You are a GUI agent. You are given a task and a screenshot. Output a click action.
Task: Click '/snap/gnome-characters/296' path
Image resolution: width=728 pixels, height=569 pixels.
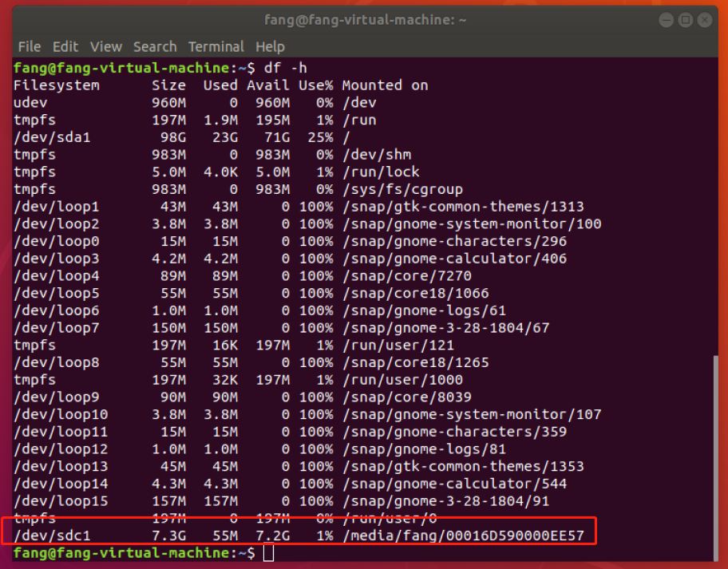(x=454, y=241)
